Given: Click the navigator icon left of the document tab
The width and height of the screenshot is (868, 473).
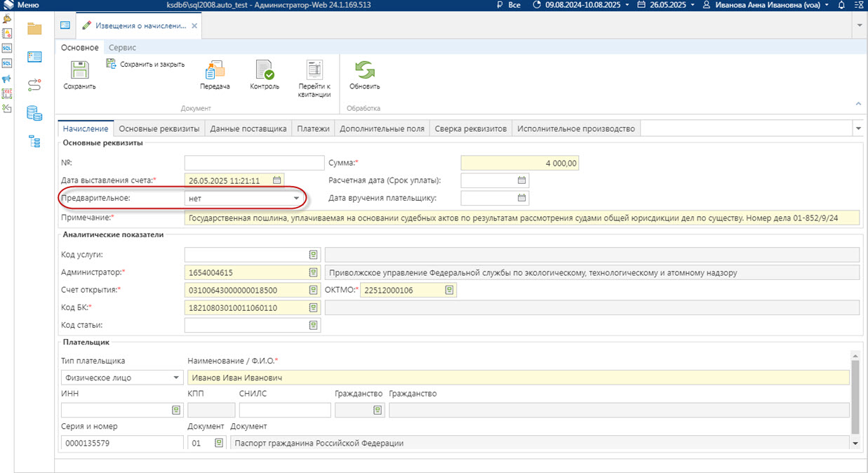Looking at the screenshot, I should 65,25.
